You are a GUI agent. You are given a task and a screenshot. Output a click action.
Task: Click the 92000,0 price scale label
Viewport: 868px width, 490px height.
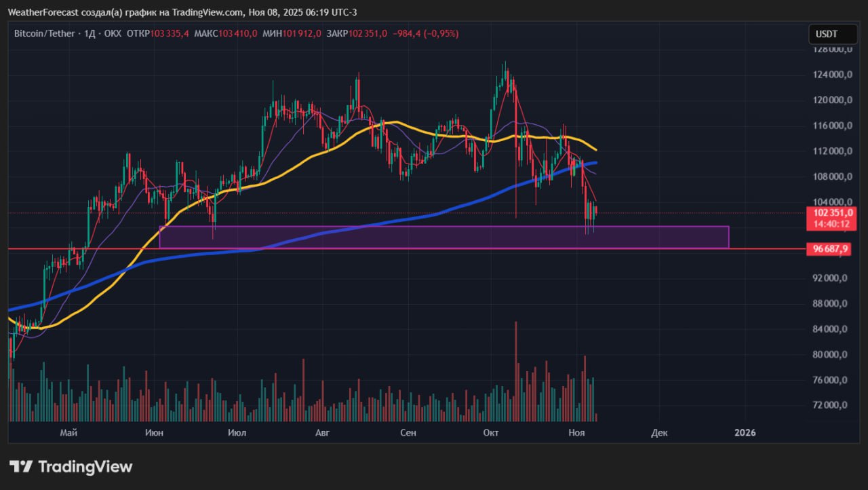click(x=829, y=278)
